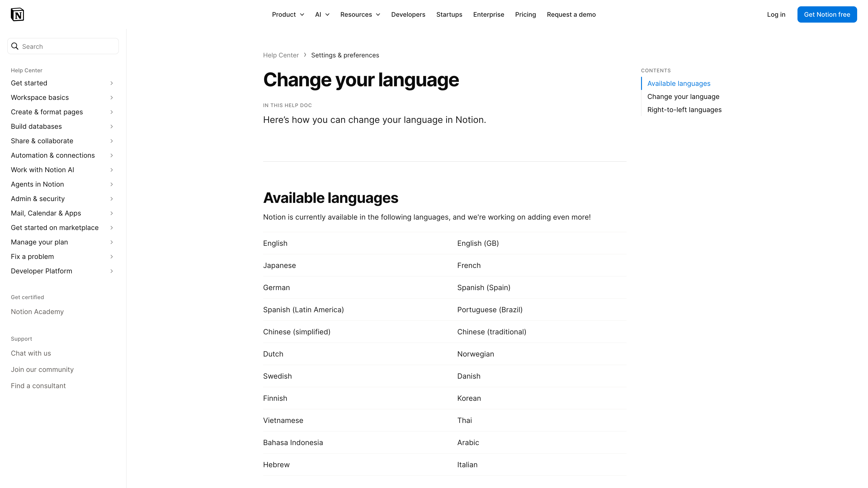Click the Korean table cell
This screenshot has width=868, height=488.
click(x=469, y=398)
